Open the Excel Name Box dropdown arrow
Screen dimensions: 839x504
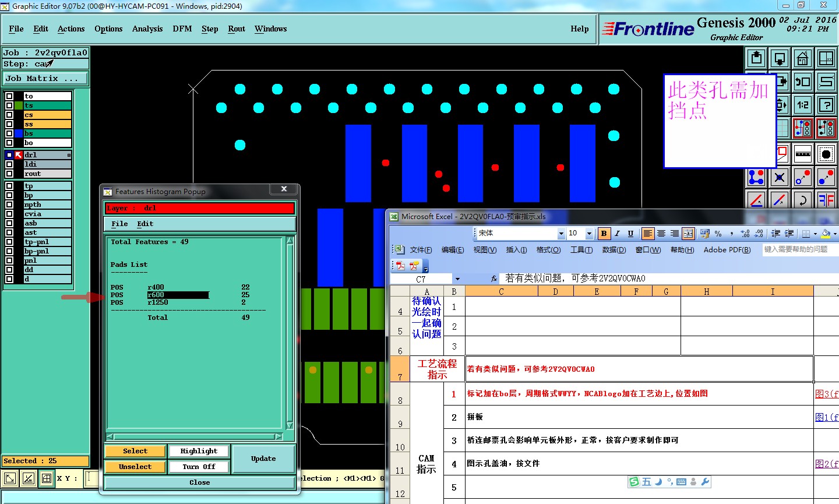[457, 279]
